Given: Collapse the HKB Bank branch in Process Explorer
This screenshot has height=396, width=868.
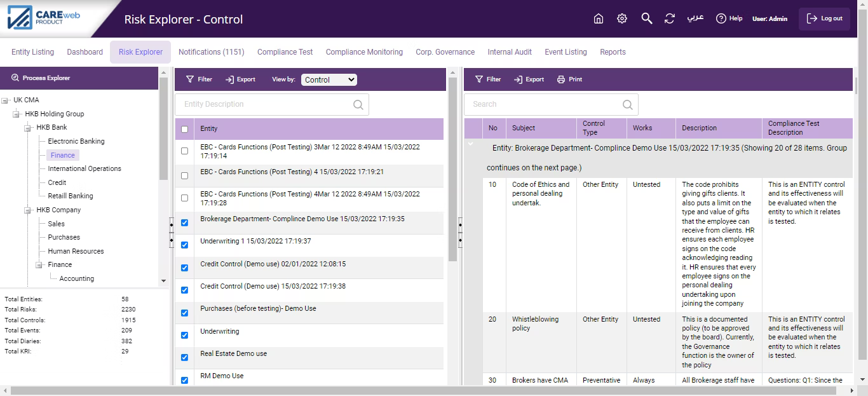Looking at the screenshot, I should point(28,127).
